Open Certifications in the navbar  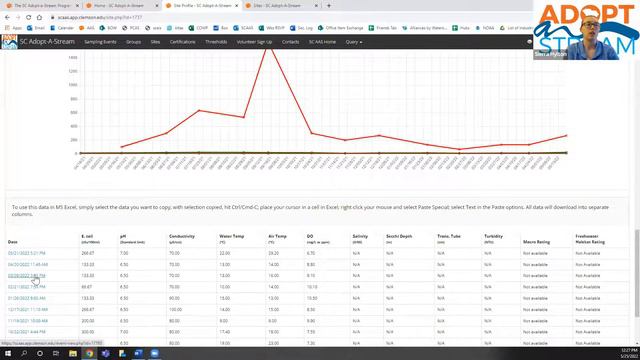[182, 42]
